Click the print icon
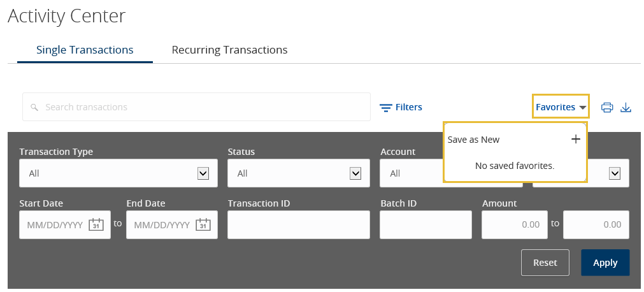The width and height of the screenshot is (644, 292). click(607, 107)
